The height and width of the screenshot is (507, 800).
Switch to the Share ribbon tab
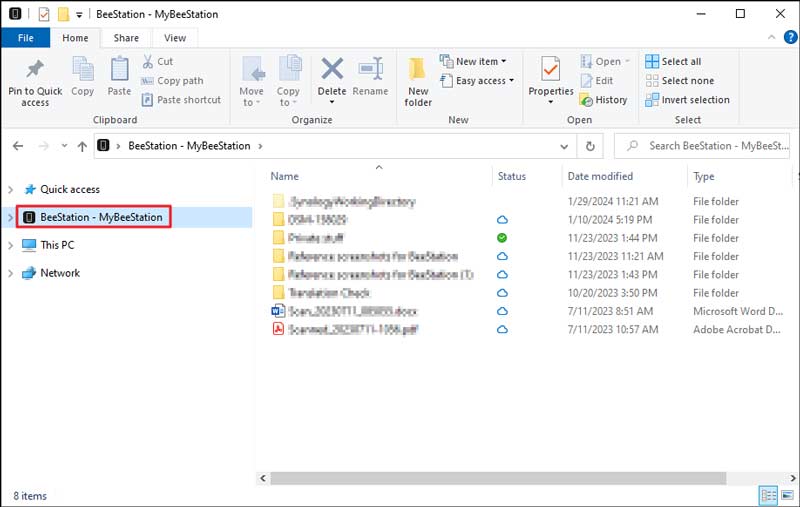click(x=126, y=38)
